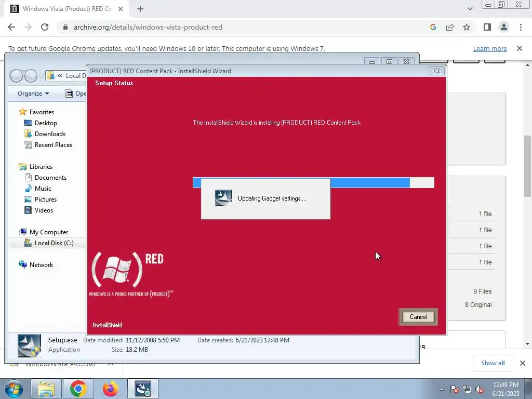Screen dimensions: 532x399
Task: Close the Windows Vista (Product) RED tab
Action: coord(121,9)
